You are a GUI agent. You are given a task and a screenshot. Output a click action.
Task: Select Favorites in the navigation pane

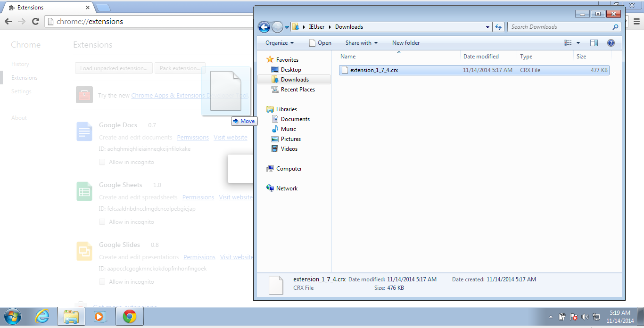[287, 60]
